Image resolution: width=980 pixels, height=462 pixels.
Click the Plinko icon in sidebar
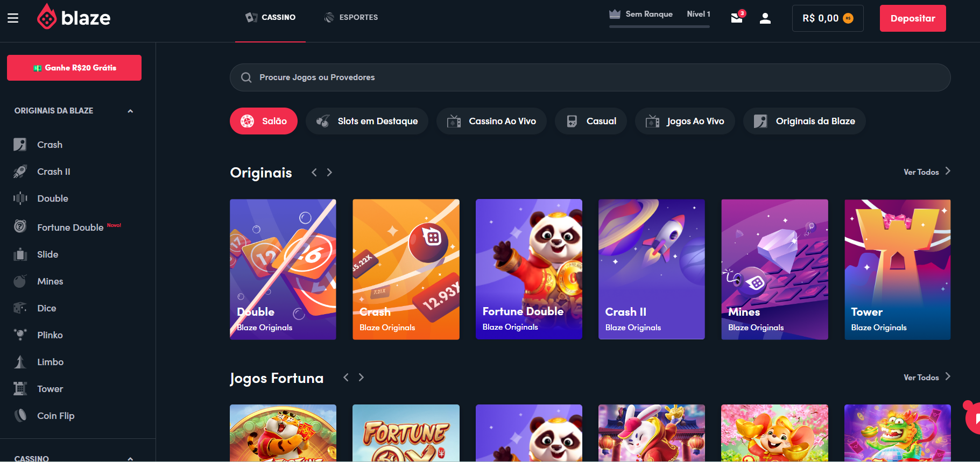point(20,335)
